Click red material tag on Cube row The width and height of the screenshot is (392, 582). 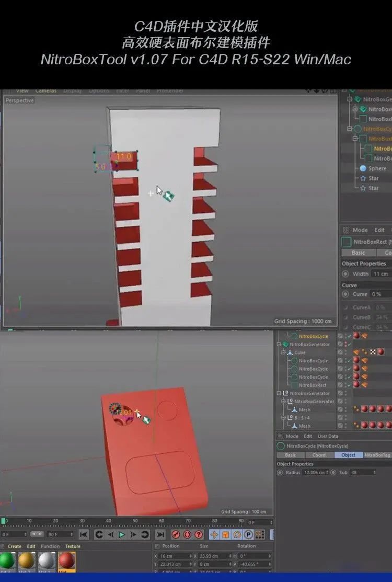point(380,352)
